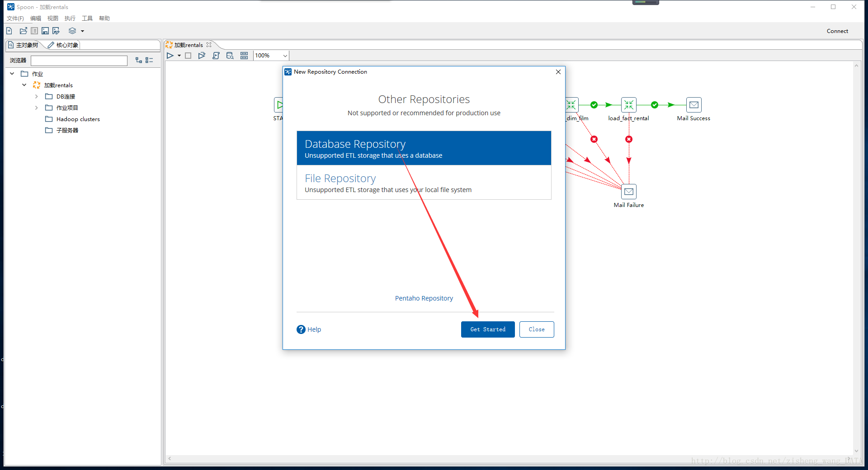Click the New file toolbar icon
Viewport: 868px width, 470px height.
[9, 31]
